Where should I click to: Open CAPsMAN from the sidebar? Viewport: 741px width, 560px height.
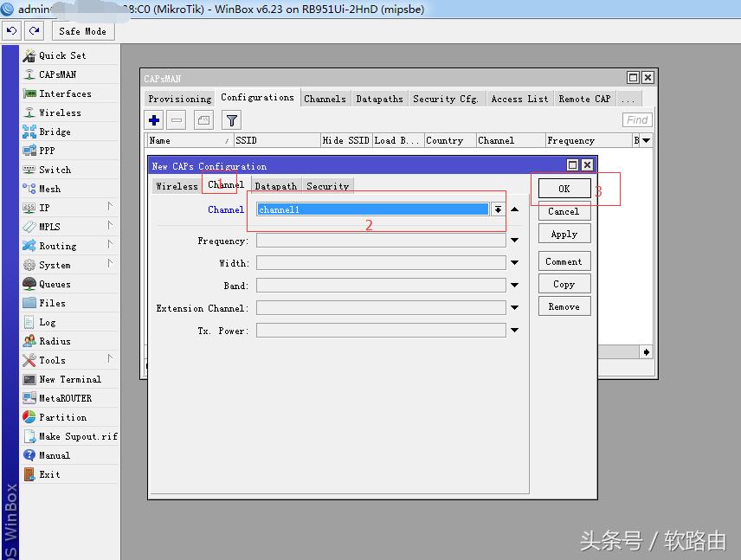click(x=57, y=74)
